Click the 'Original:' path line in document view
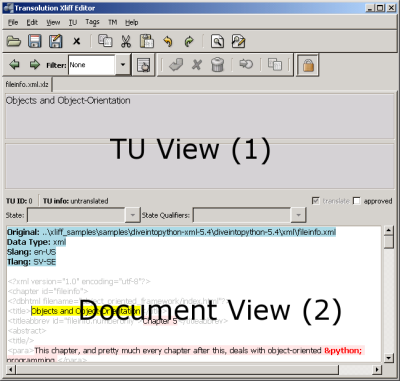This screenshot has height=381, width=400. (x=171, y=232)
